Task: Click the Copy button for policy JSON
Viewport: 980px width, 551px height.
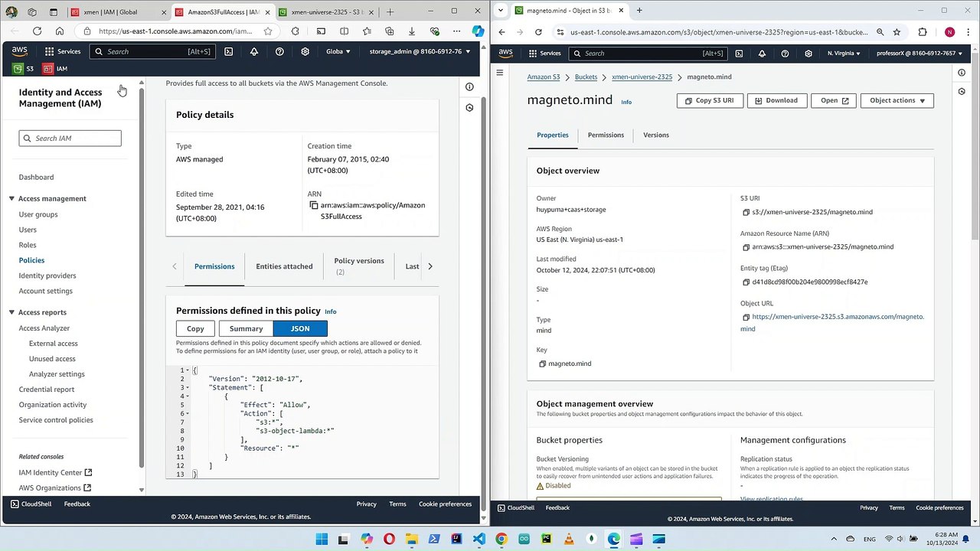Action: tap(195, 329)
